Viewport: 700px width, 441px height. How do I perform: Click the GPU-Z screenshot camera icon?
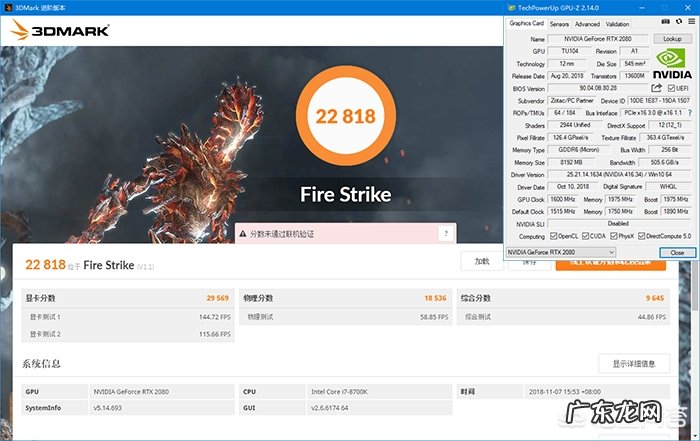coord(665,21)
